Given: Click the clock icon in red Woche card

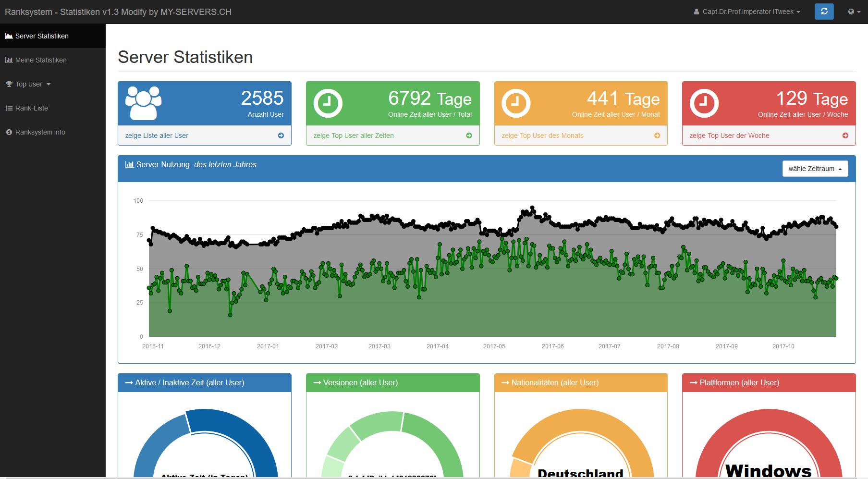Looking at the screenshot, I should (704, 103).
